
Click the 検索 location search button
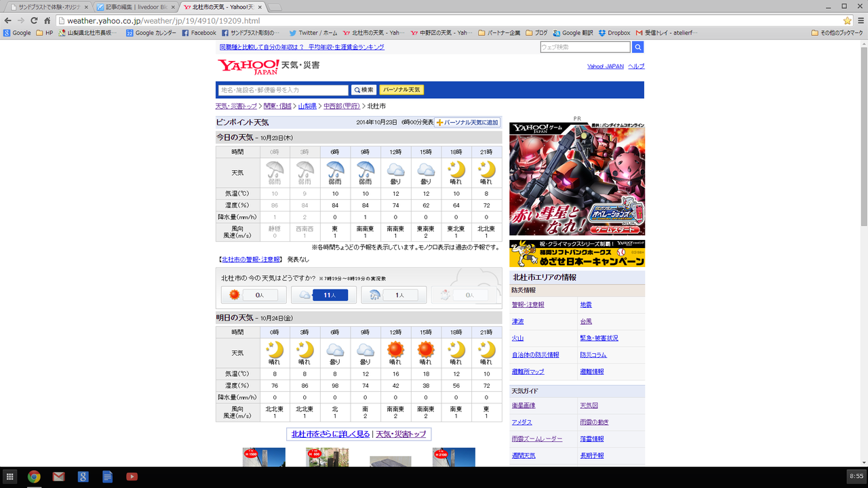tap(364, 90)
